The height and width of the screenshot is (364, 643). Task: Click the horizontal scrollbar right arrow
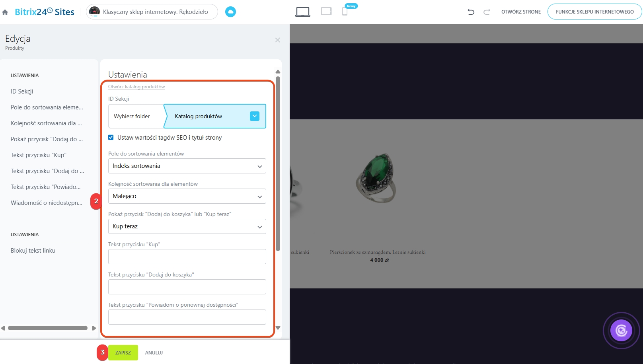tap(94, 328)
